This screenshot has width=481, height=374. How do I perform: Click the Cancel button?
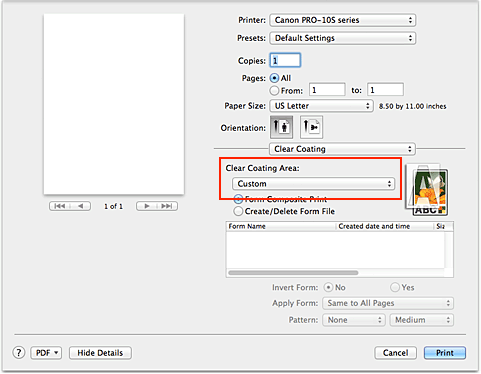coord(395,353)
